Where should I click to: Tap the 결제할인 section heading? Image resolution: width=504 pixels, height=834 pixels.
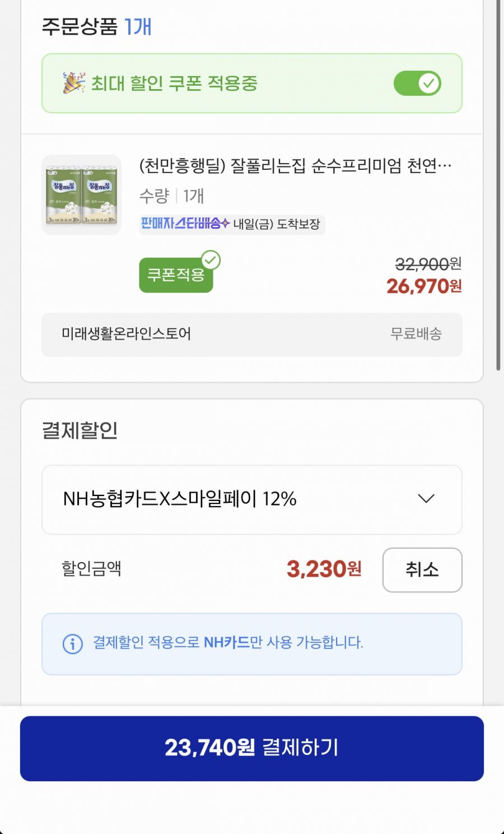80,430
